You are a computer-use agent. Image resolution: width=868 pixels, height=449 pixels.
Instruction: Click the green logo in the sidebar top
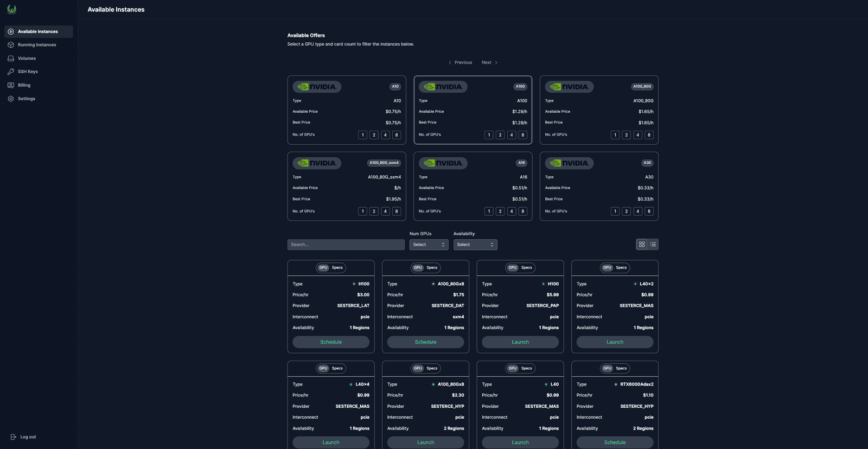[x=11, y=9]
